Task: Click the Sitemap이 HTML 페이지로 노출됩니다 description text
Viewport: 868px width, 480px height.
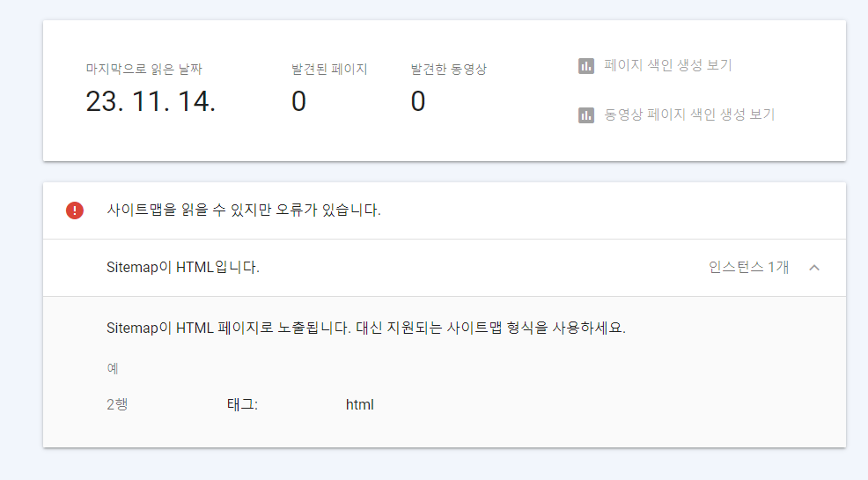Action: 365,329
